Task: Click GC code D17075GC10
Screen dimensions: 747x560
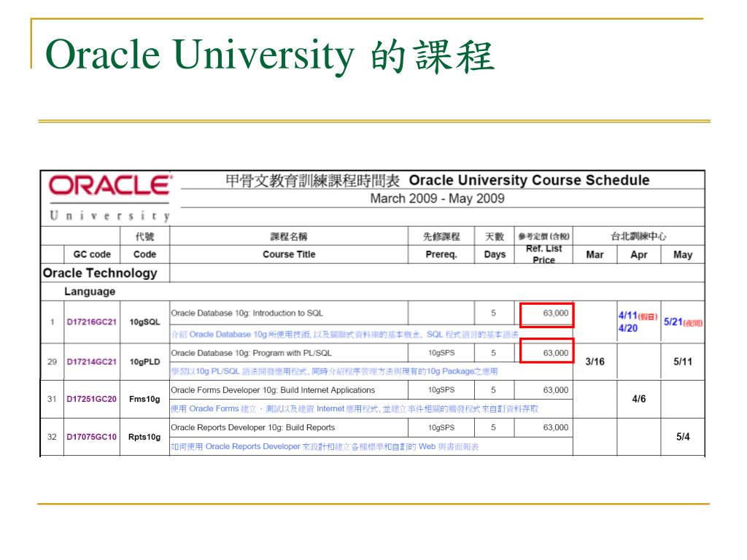Action: 91,437
